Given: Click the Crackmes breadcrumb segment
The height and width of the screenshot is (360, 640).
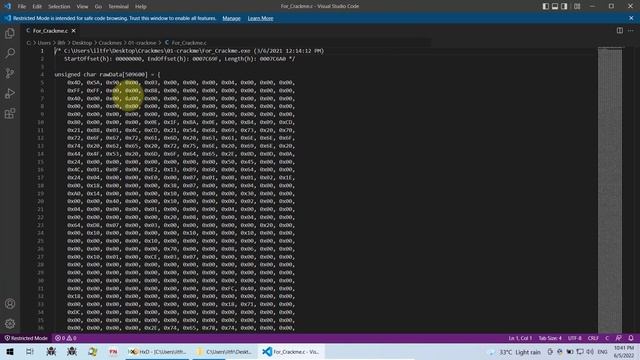Looking at the screenshot, I should pyautogui.click(x=110, y=43).
